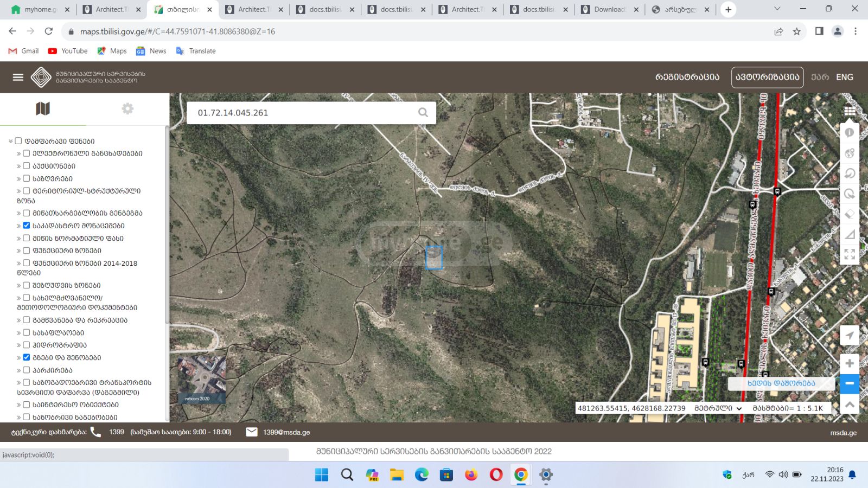Open the coordinate units dropdown მეტრული
Viewport: 868px width, 488px height.
718,408
